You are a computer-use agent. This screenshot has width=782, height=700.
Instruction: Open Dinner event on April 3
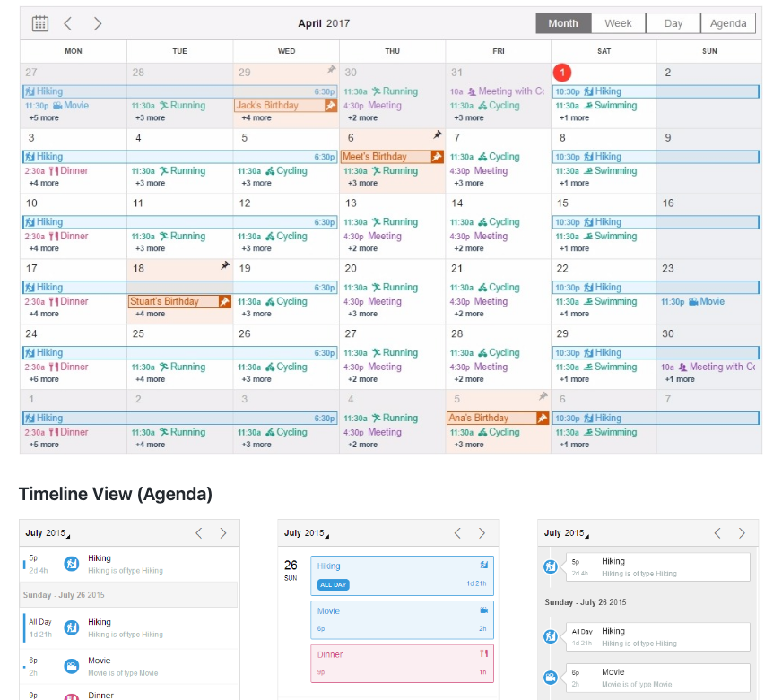(x=56, y=171)
